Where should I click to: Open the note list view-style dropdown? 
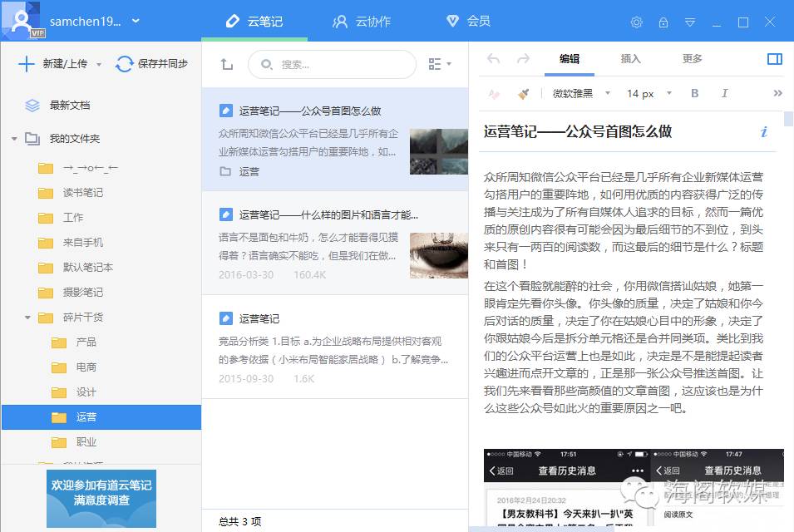[x=436, y=64]
